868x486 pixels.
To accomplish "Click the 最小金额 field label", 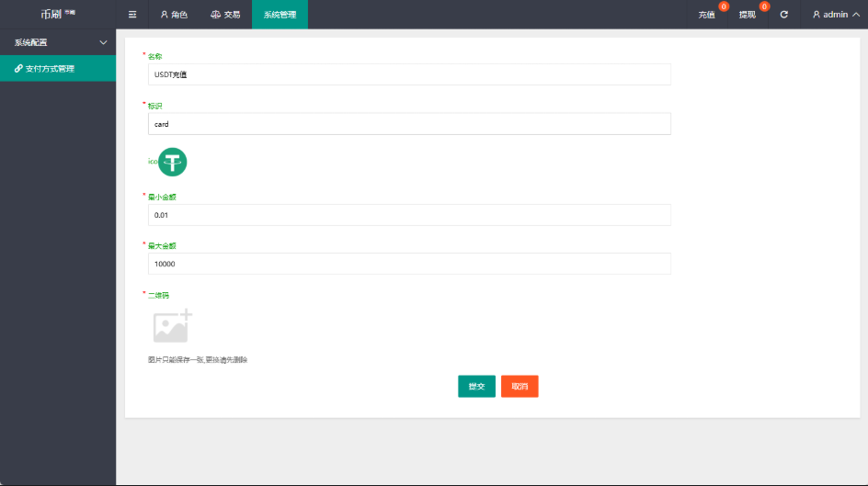I will tap(162, 197).
